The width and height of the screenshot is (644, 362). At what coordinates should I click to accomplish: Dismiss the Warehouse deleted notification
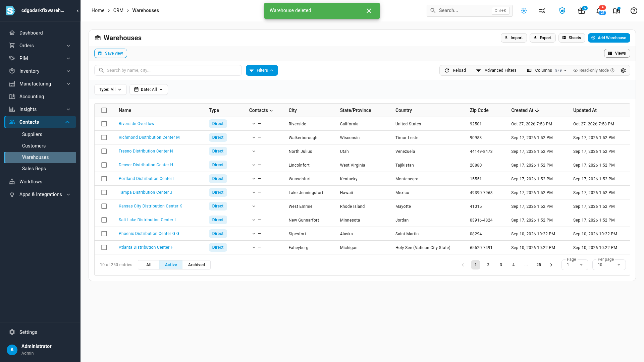tap(369, 11)
